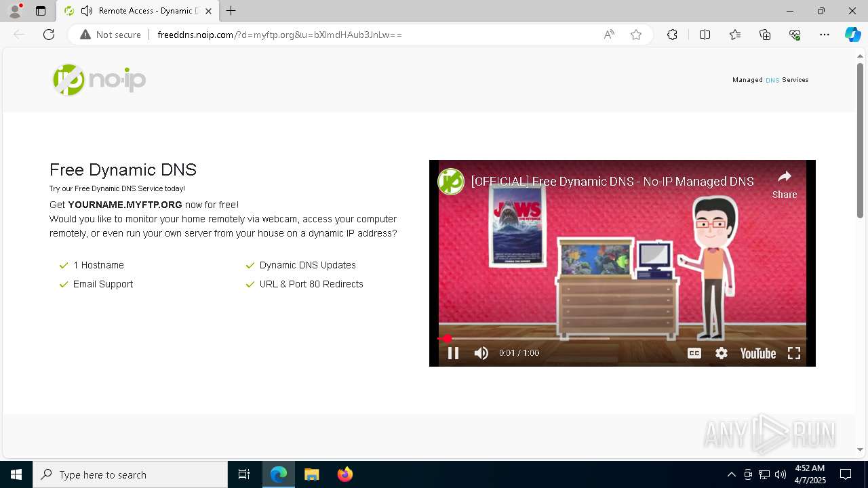The image size is (868, 488).
Task: Pause the YouTube video
Action: tap(453, 353)
